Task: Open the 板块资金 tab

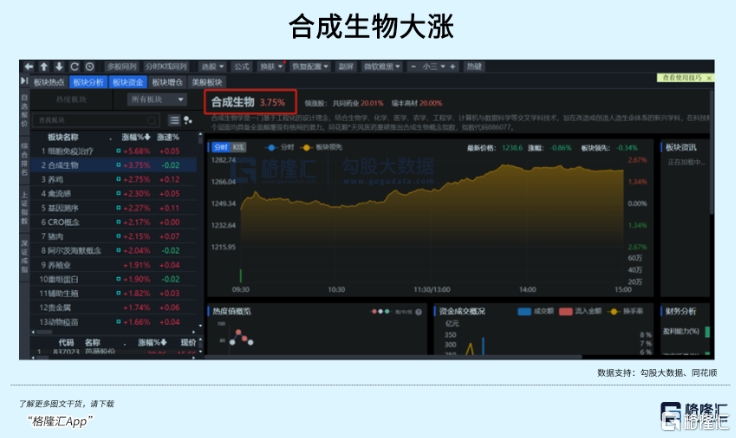Action: click(x=128, y=82)
